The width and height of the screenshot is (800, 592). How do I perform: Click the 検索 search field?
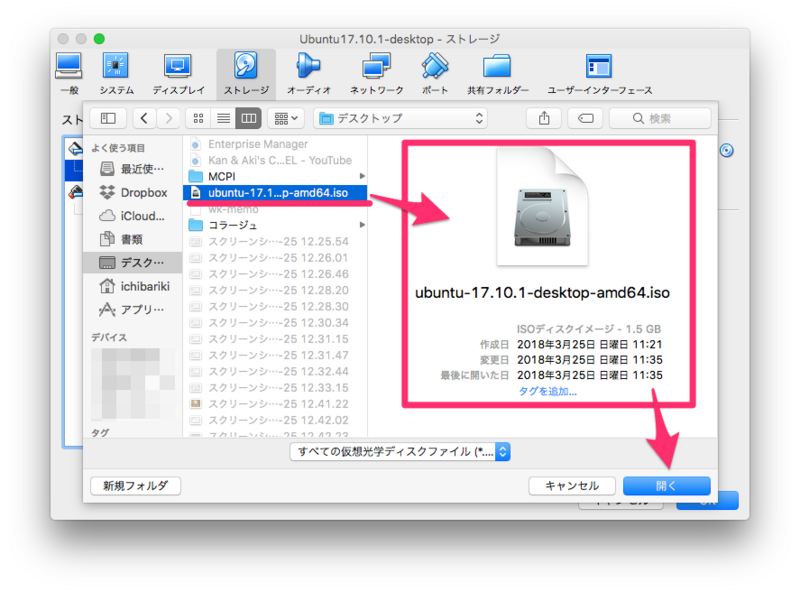(660, 118)
